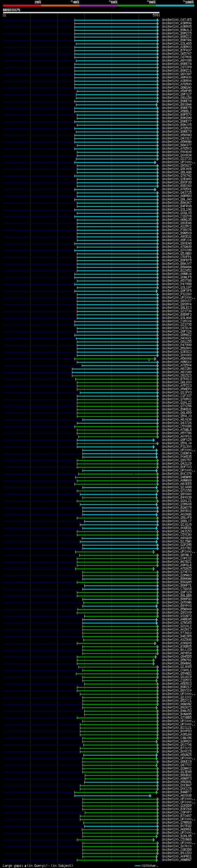Click the end position label 576

pyautogui.click(x=155, y=15)
